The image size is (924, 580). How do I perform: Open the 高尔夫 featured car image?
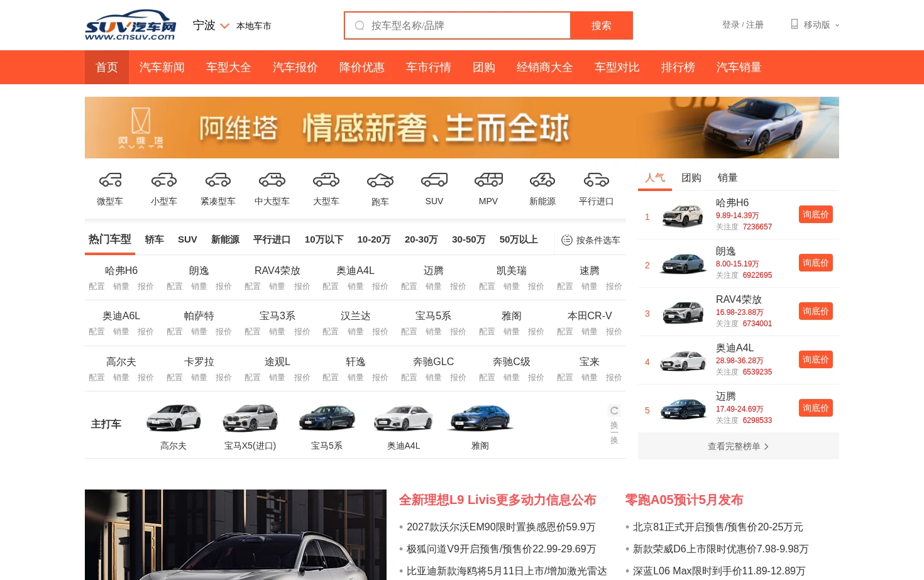pos(173,418)
